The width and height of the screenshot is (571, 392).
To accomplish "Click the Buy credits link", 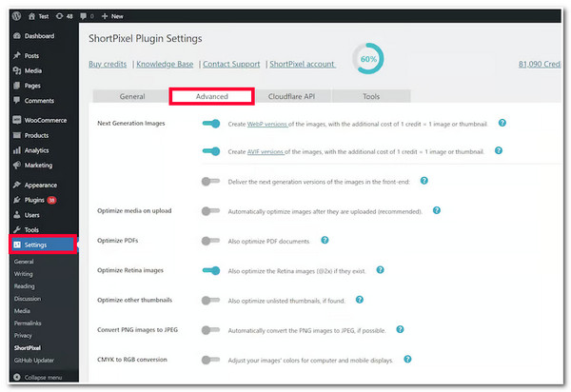I will (x=108, y=64).
